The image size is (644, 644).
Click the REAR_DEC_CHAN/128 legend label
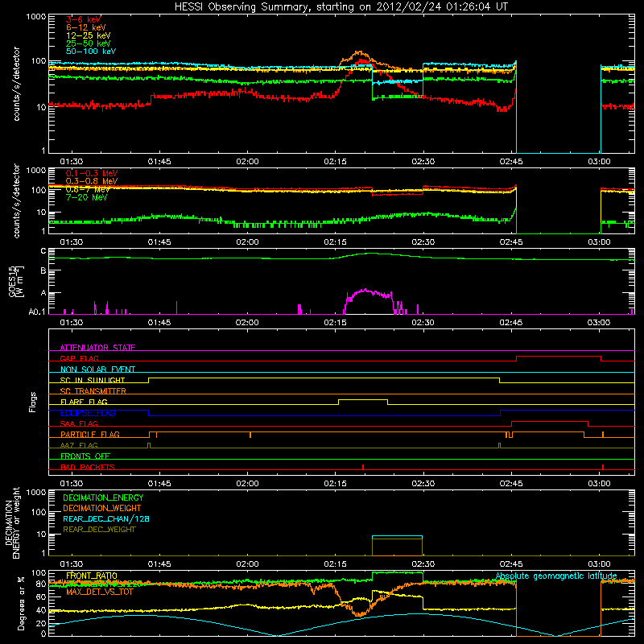coord(106,518)
